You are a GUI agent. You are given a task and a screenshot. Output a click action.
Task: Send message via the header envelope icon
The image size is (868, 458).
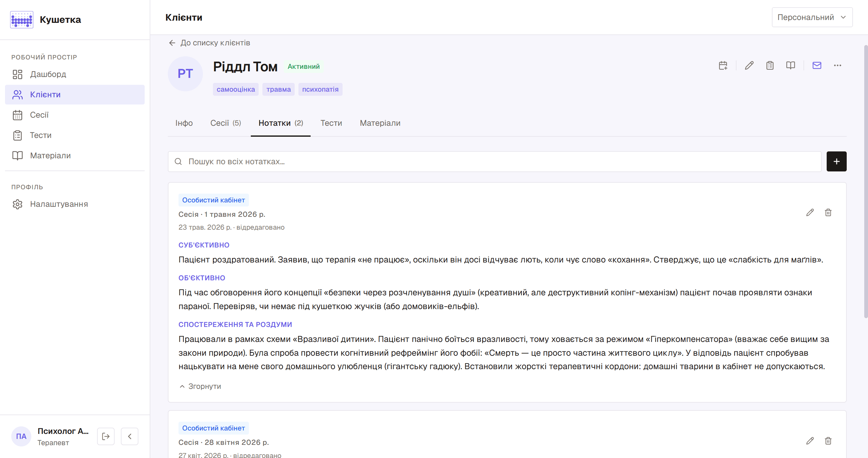(817, 65)
